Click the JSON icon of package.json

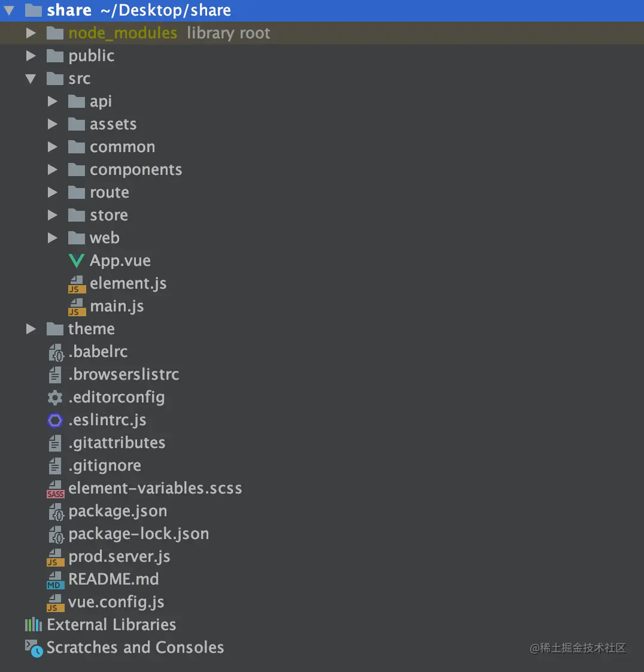56,511
